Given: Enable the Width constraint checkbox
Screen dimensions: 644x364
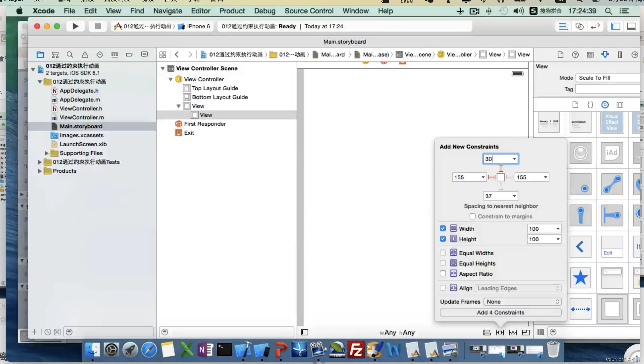Looking at the screenshot, I should tap(443, 228).
